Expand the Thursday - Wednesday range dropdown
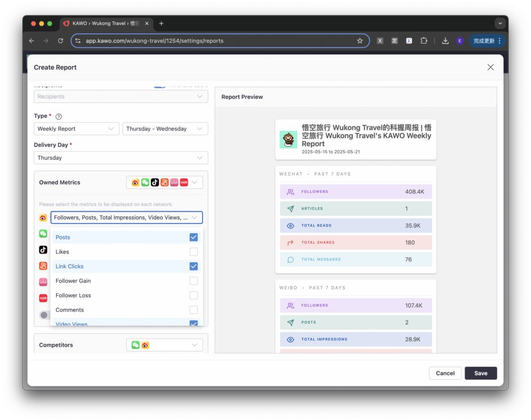 [x=165, y=129]
